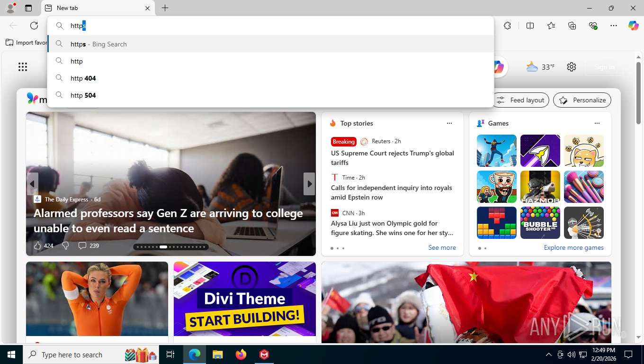Click the Personalize button

coord(582,100)
